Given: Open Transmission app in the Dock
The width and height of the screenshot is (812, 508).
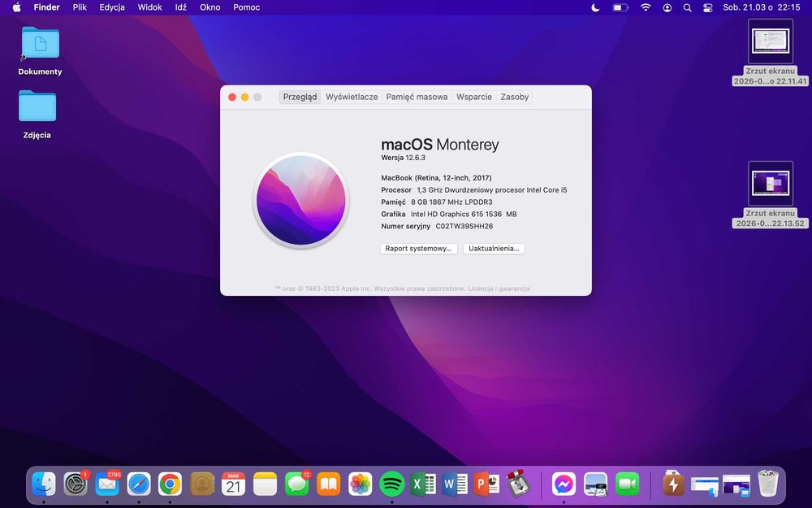Looking at the screenshot, I should pyautogui.click(x=518, y=484).
